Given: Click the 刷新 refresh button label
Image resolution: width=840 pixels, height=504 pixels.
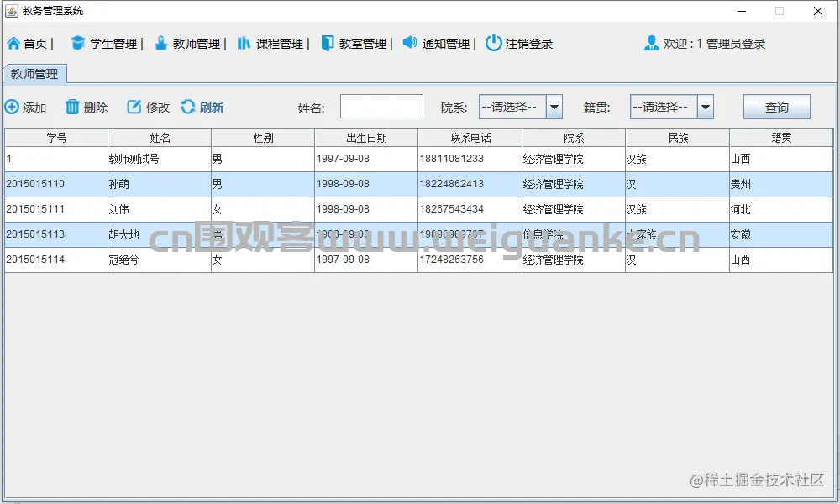Looking at the screenshot, I should (212, 108).
